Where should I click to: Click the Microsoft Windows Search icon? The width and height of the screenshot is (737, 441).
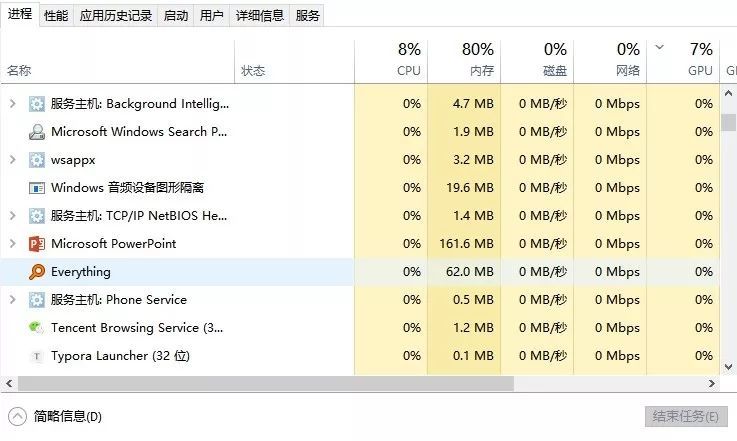click(37, 132)
